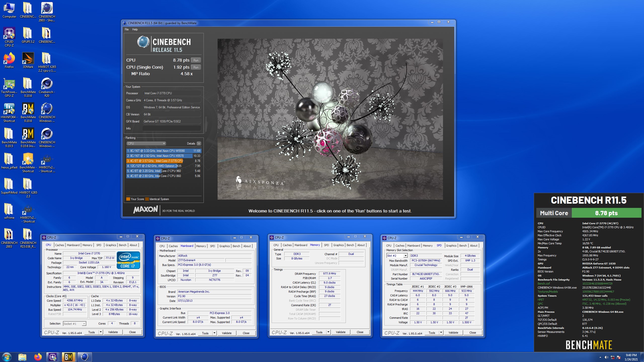Click Validate in first CPU-Z window
644x362 pixels.
[113, 332]
